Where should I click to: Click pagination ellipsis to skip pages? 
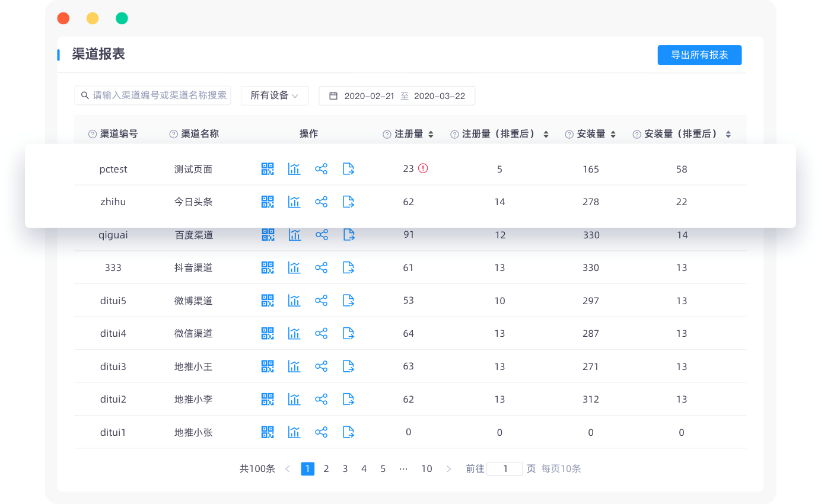tap(404, 469)
